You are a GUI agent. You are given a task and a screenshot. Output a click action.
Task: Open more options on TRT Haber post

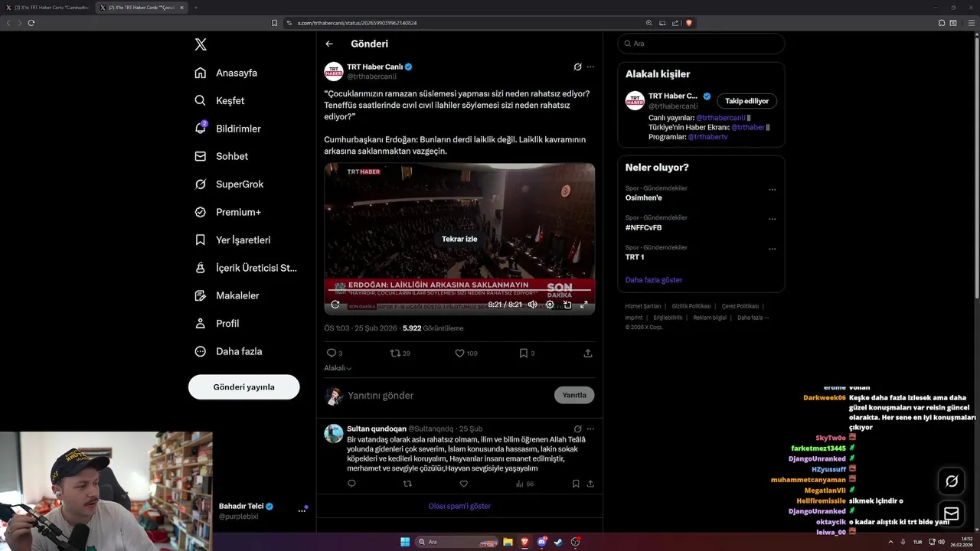590,67
